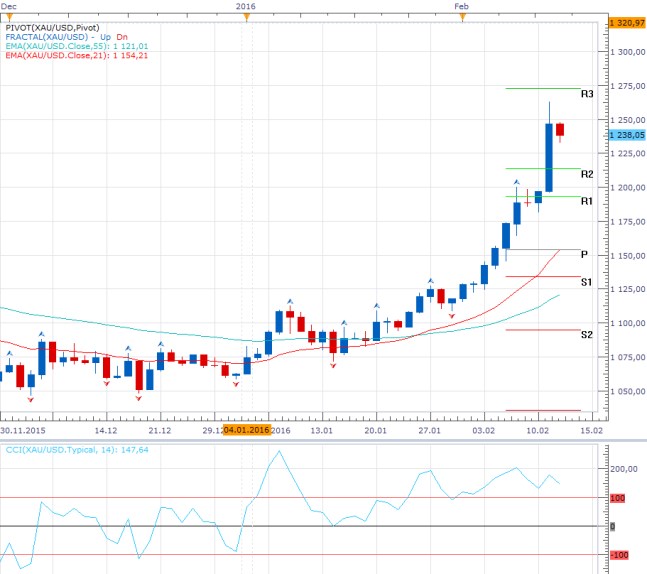Click the Feb month label
The width and height of the screenshot is (647, 574).
[461, 6]
